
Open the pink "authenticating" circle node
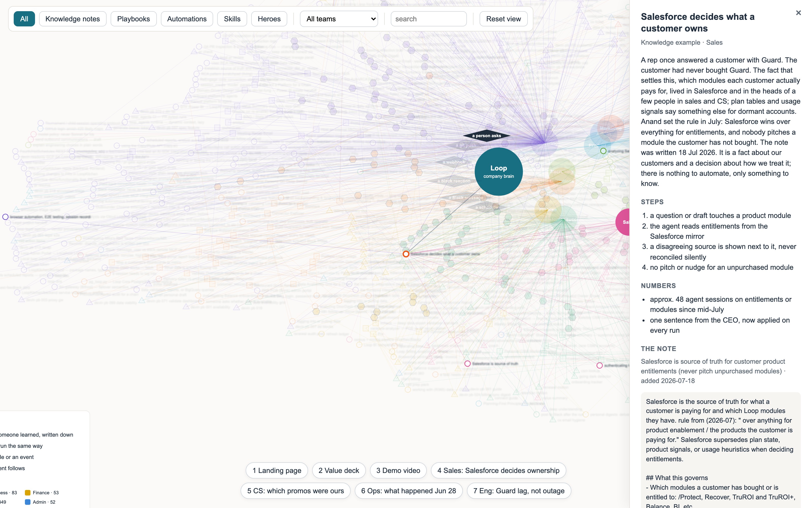click(x=600, y=366)
